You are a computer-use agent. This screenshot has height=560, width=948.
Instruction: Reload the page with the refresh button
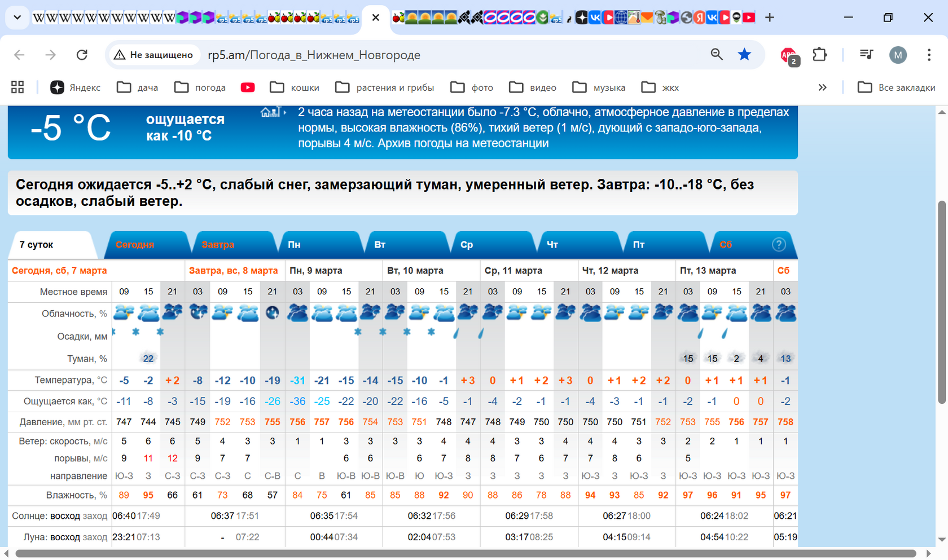click(82, 55)
